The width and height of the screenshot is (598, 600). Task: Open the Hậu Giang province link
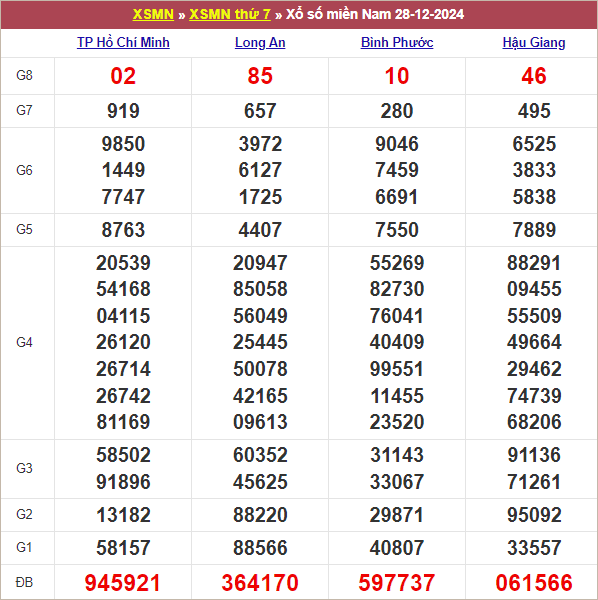534,42
